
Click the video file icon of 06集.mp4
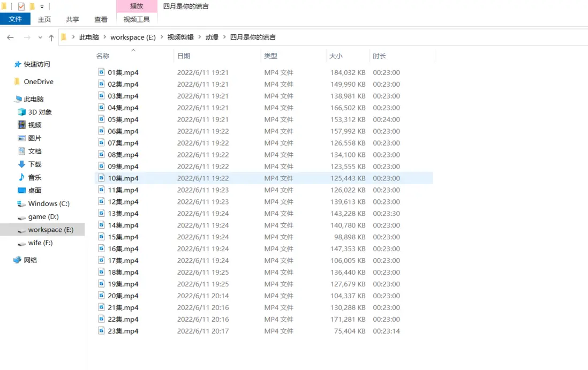click(x=101, y=131)
